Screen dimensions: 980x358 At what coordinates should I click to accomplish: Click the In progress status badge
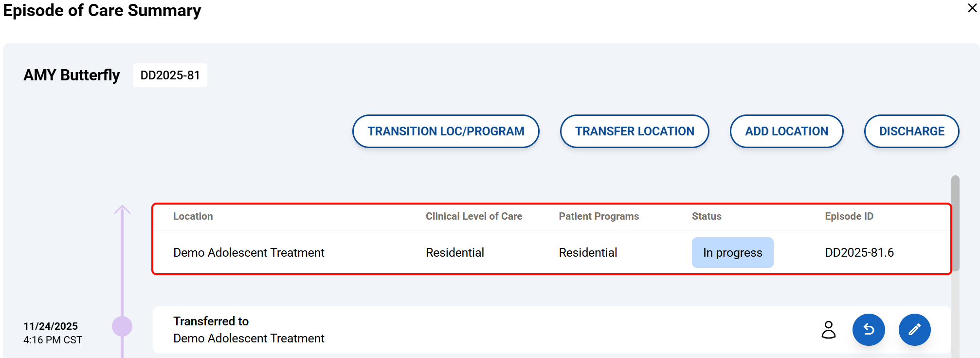click(732, 253)
